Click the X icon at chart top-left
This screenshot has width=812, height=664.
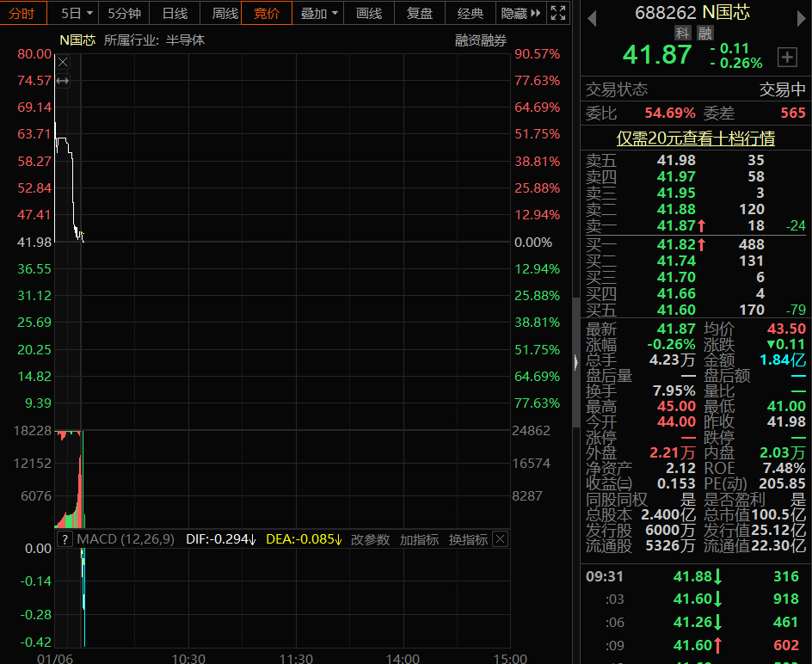click(x=62, y=62)
